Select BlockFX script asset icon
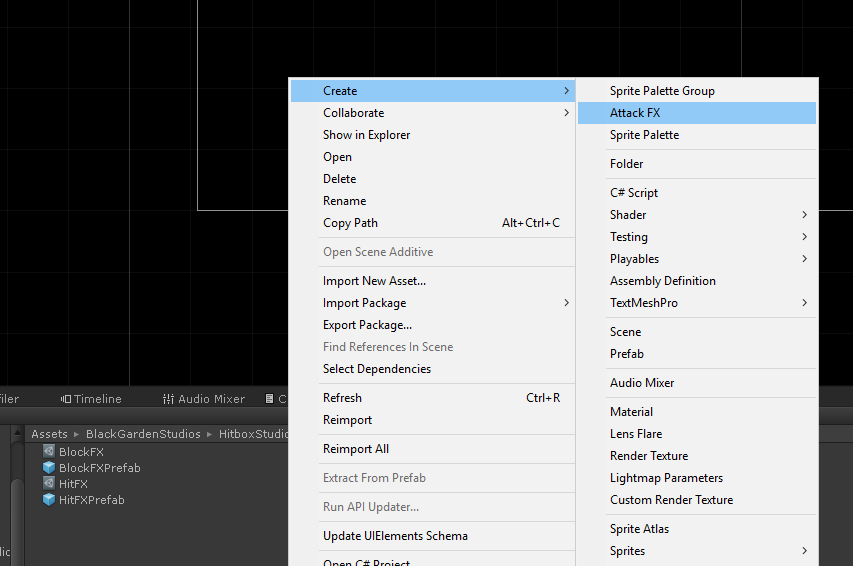Screen dimensions: 853x566 pos(49,451)
